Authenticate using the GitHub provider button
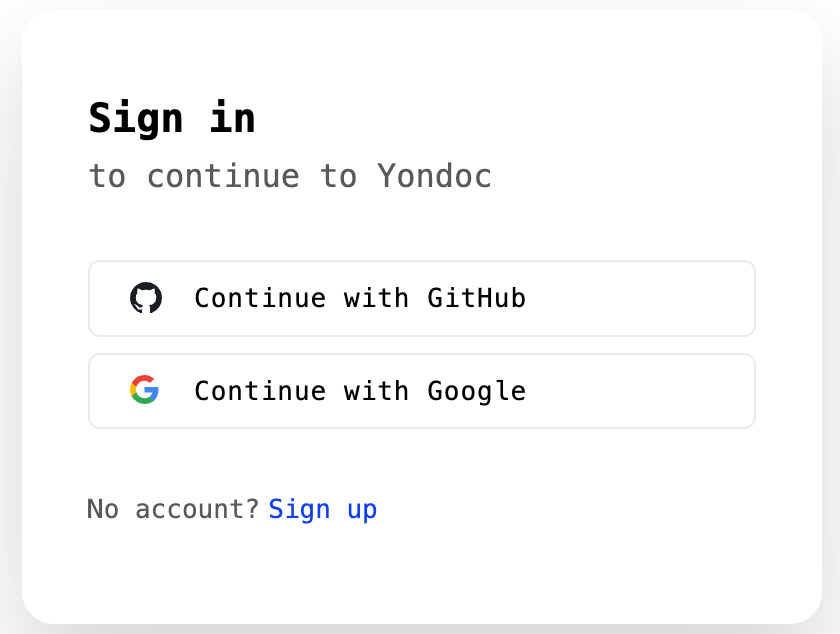The image size is (840, 634). coord(422,299)
